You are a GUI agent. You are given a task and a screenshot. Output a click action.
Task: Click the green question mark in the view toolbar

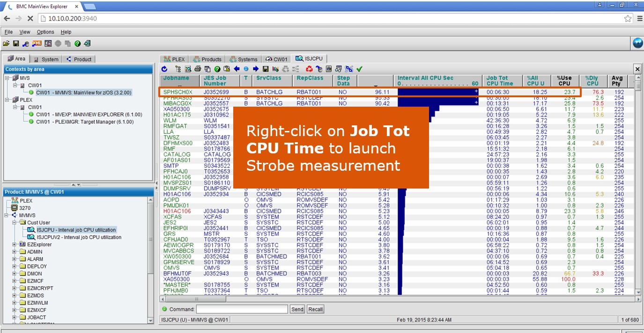pyautogui.click(x=217, y=69)
